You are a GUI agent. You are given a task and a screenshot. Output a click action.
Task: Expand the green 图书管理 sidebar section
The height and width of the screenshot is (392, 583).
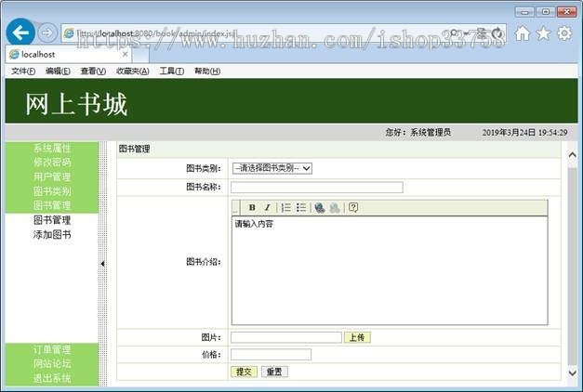click(x=52, y=205)
